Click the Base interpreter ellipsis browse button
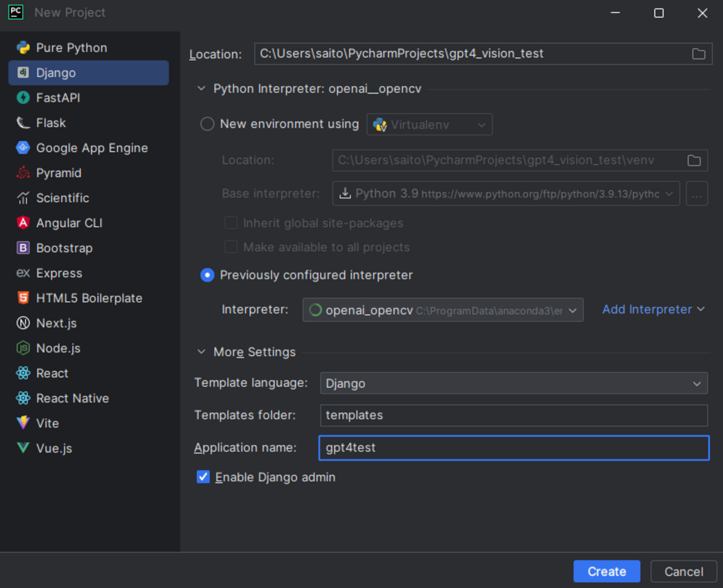 (x=697, y=194)
